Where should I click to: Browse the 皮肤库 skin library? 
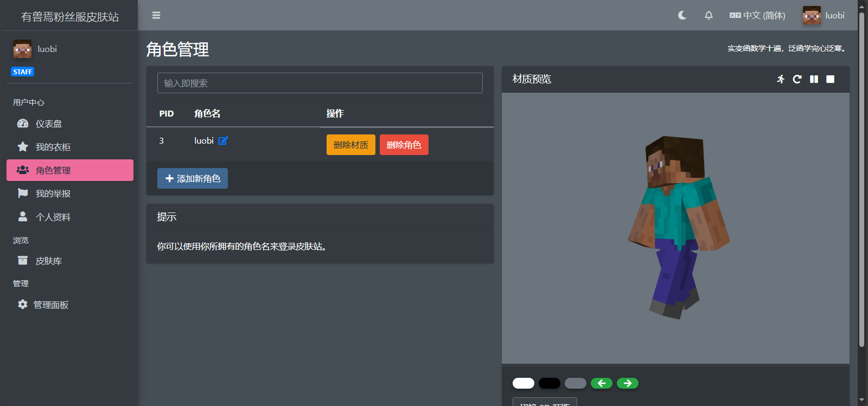tap(70, 261)
